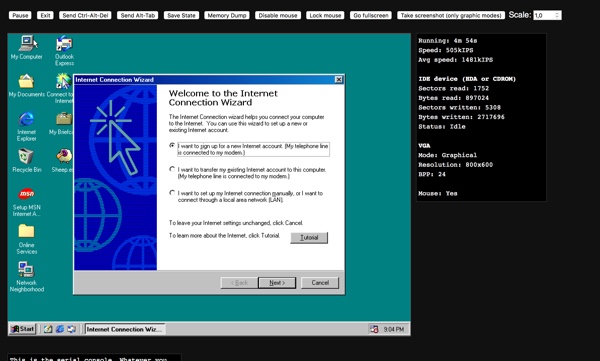Click the emulator Pause button
The width and height of the screenshot is (600, 361).
click(x=20, y=15)
